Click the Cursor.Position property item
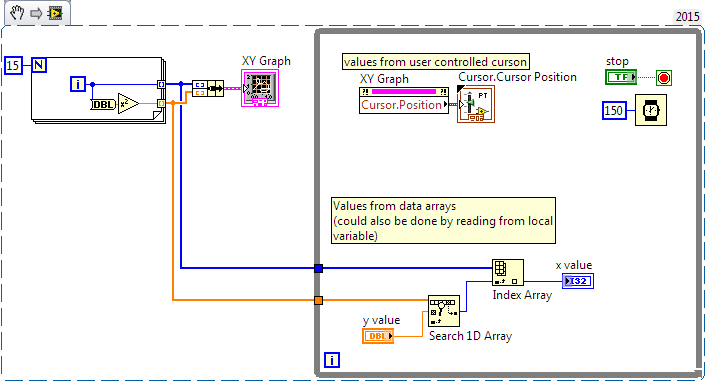Image resolution: width=706 pixels, height=382 pixels. 404,105
